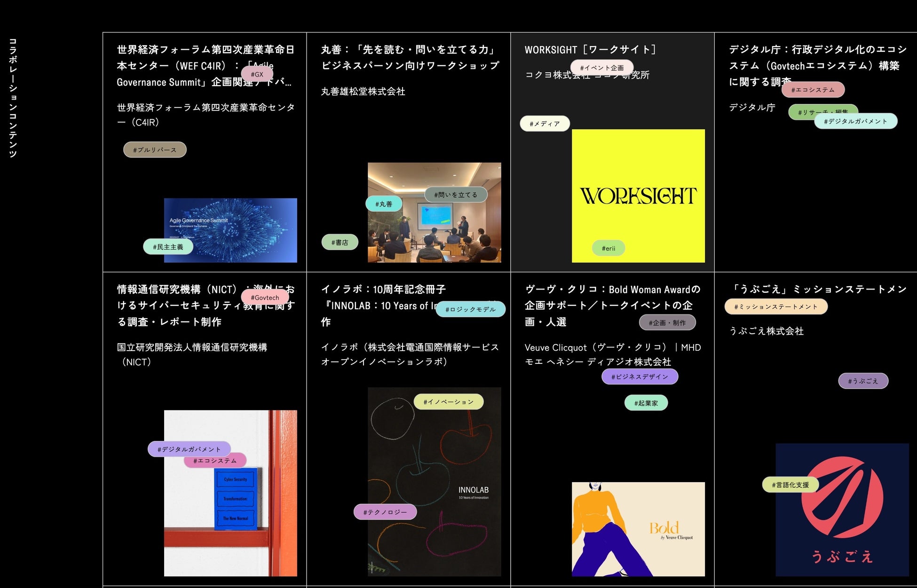Select the #Govtech tag
This screenshot has width=917, height=588.
(x=265, y=298)
